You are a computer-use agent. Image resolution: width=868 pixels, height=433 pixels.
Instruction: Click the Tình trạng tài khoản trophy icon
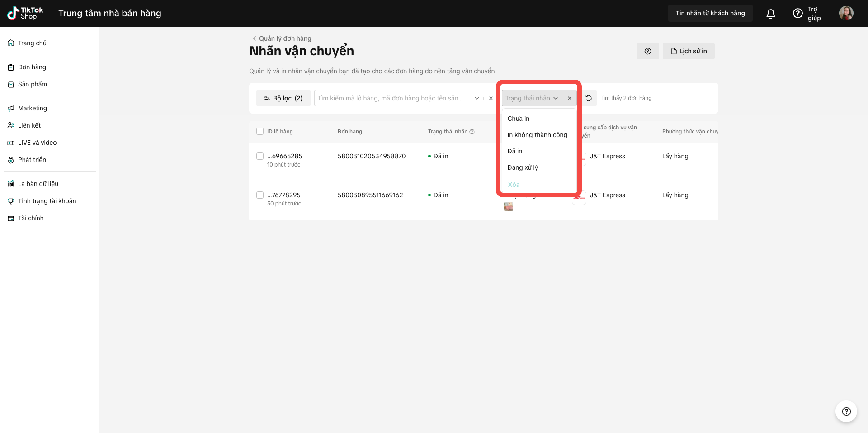point(11,201)
